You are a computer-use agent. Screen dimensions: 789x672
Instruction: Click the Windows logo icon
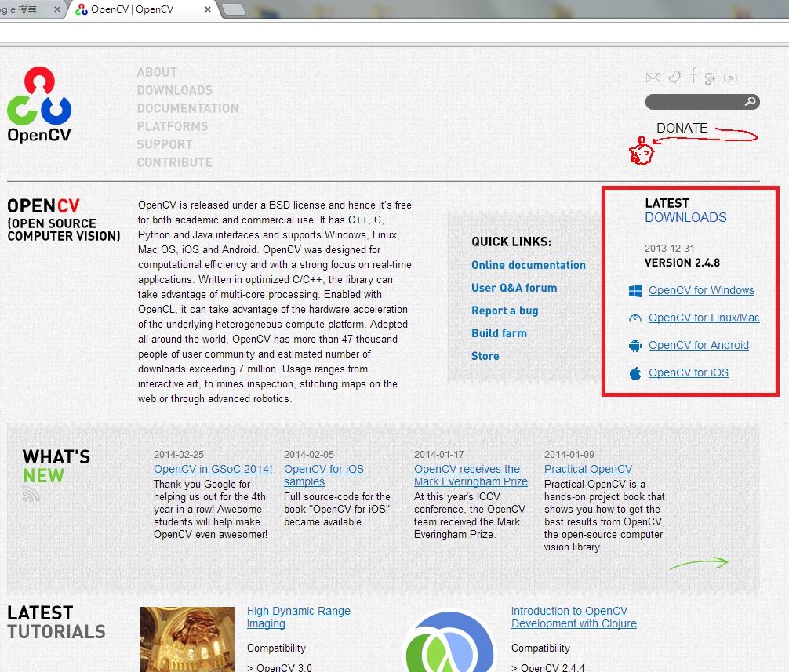click(635, 291)
